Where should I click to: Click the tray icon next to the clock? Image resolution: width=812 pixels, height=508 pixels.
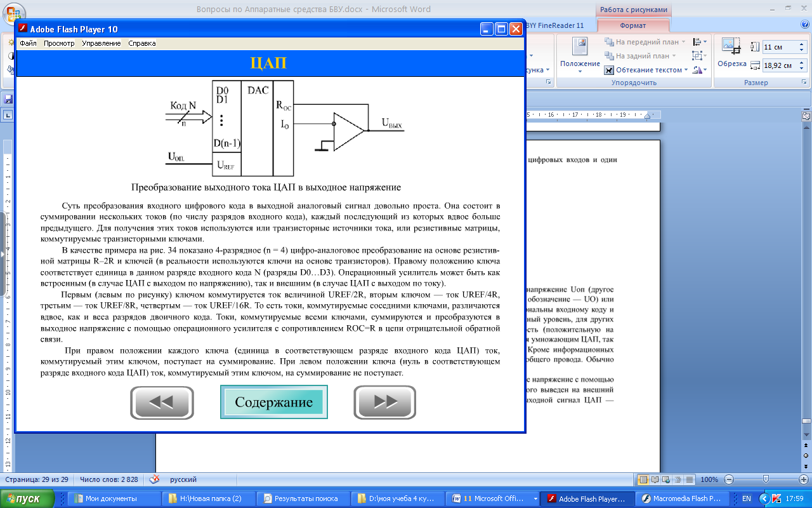[x=776, y=498]
